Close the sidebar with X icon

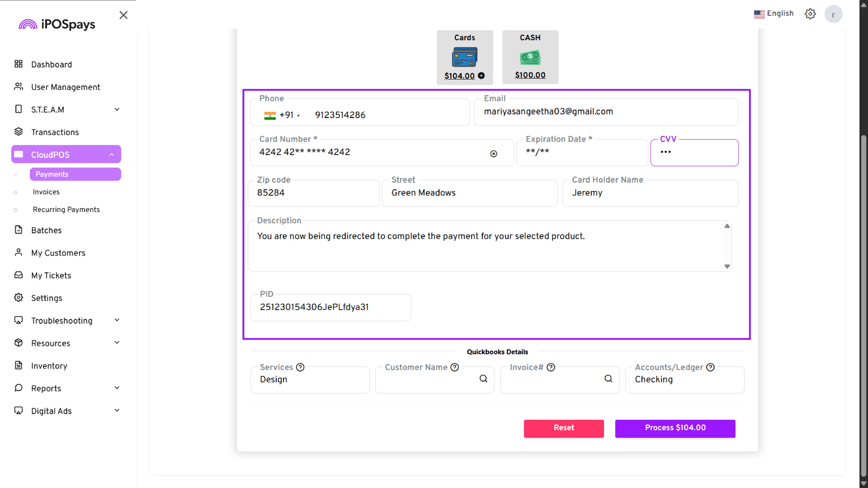click(123, 15)
